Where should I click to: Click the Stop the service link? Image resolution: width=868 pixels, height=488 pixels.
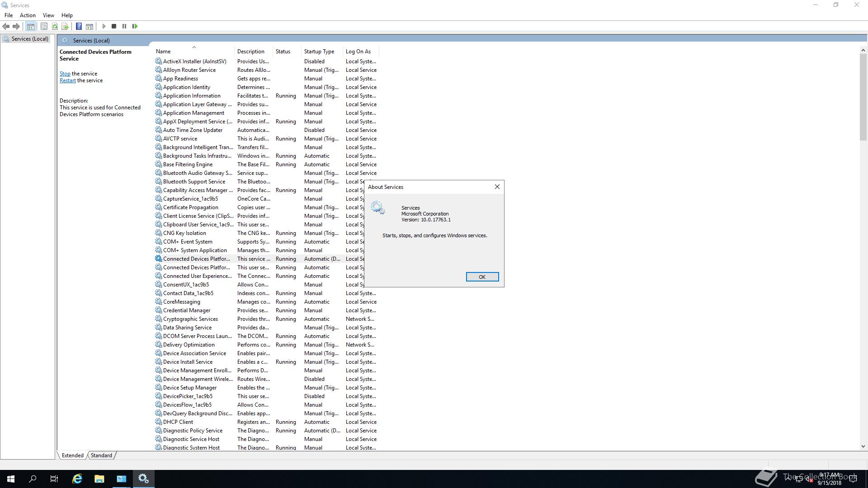click(x=65, y=74)
